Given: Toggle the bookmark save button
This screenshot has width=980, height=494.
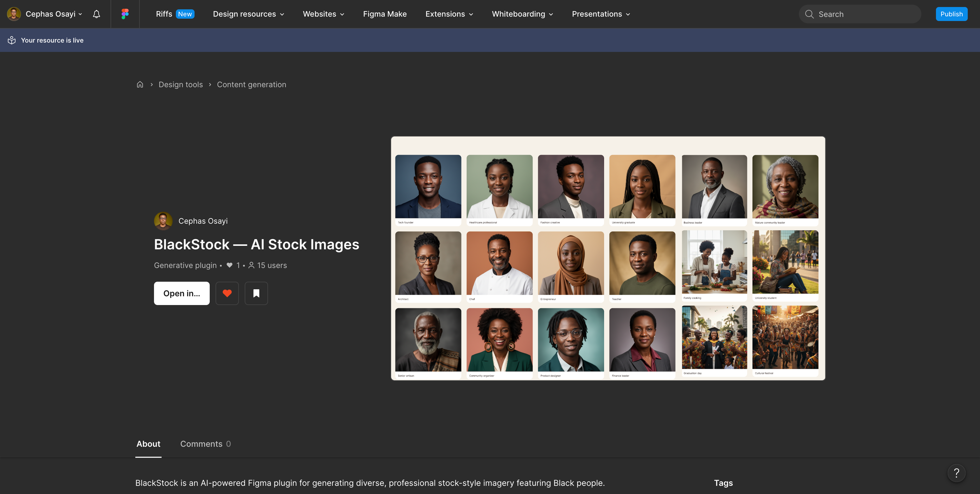Looking at the screenshot, I should pyautogui.click(x=256, y=293).
